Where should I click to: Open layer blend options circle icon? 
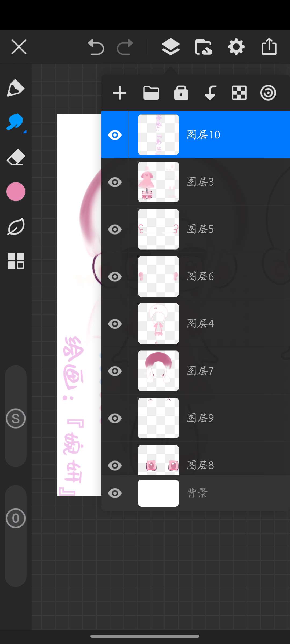click(x=268, y=93)
